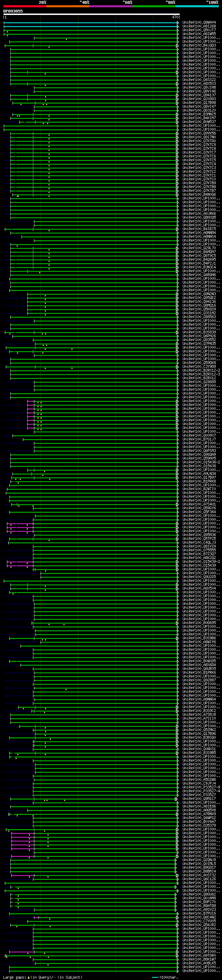
Task: Click the UniRef100_B4IEC5 hit label
Action: [x=199, y=229]
